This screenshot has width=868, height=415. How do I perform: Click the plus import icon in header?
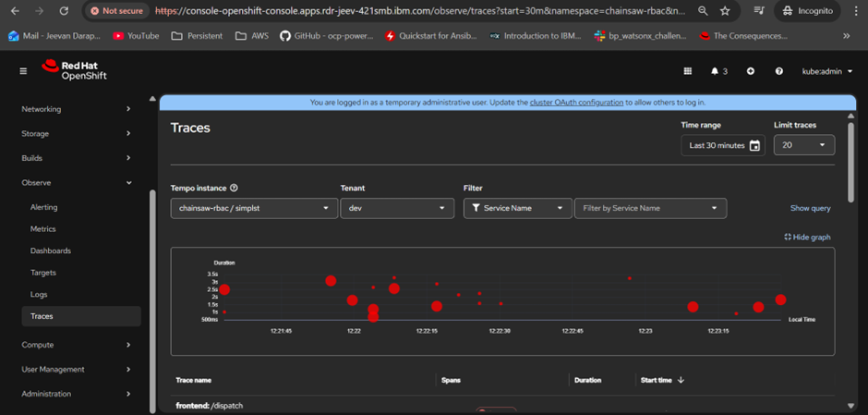pos(750,71)
